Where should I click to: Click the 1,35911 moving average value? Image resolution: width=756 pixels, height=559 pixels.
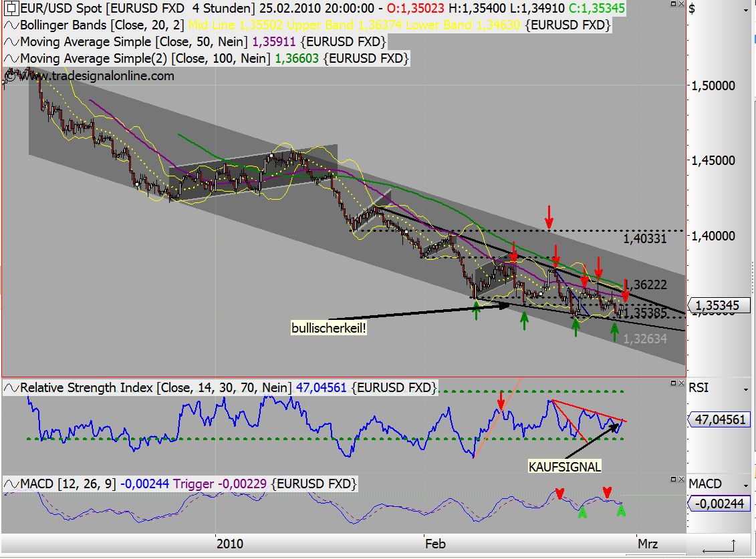pyautogui.click(x=274, y=42)
